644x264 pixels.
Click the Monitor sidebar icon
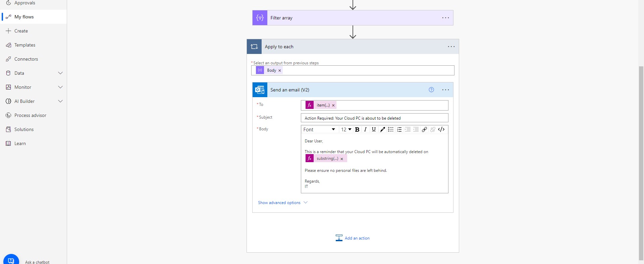[8, 87]
